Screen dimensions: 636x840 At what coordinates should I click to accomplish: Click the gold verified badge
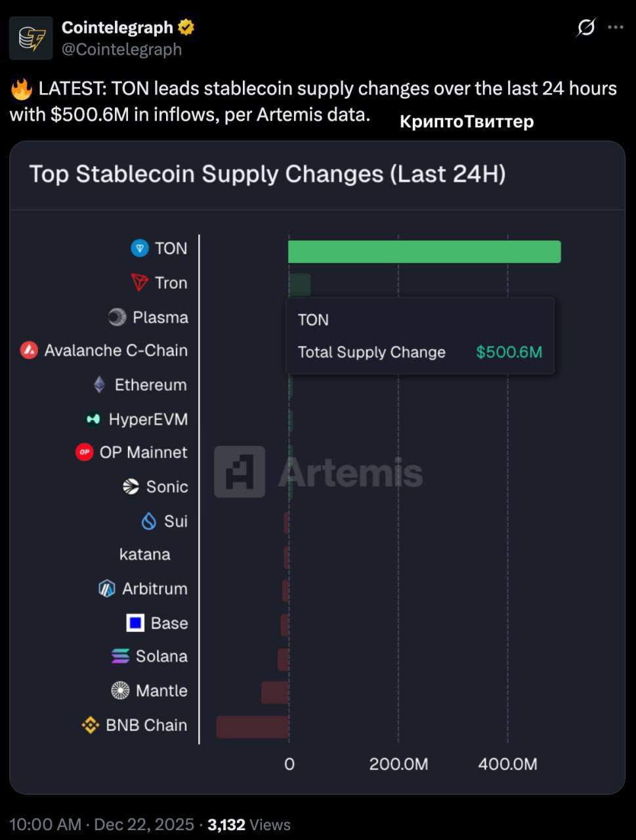(x=186, y=28)
